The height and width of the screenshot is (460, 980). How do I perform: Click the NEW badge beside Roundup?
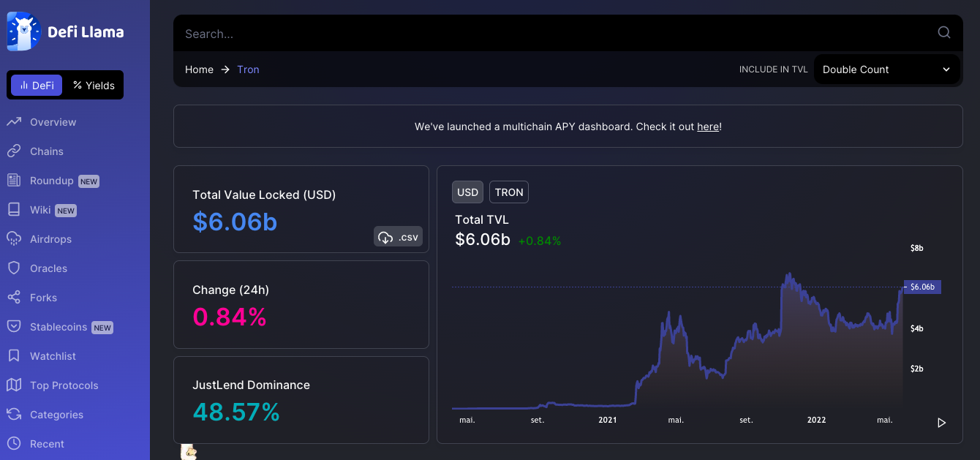(x=88, y=181)
